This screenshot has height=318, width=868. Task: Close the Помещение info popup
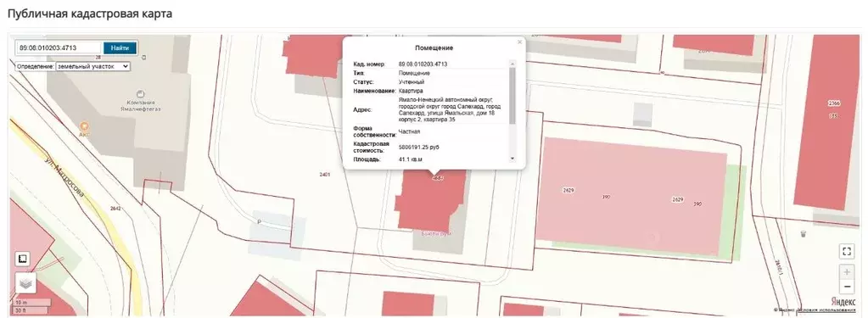[x=519, y=42]
